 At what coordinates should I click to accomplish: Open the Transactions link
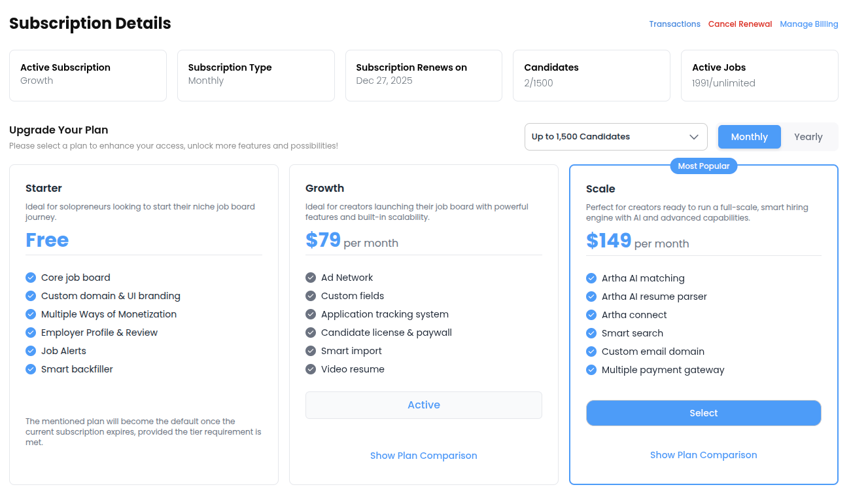pos(674,24)
